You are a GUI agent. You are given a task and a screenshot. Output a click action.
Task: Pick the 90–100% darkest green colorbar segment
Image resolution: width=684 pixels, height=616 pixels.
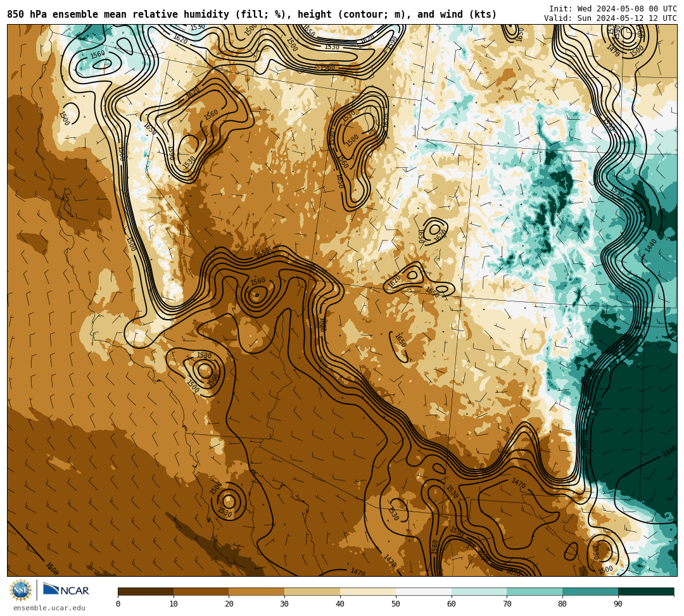point(646,591)
